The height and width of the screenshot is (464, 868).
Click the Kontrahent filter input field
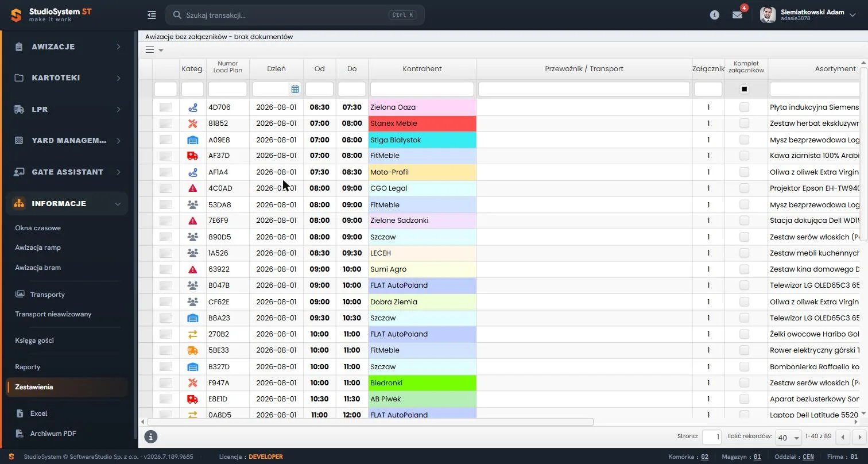pos(422,89)
